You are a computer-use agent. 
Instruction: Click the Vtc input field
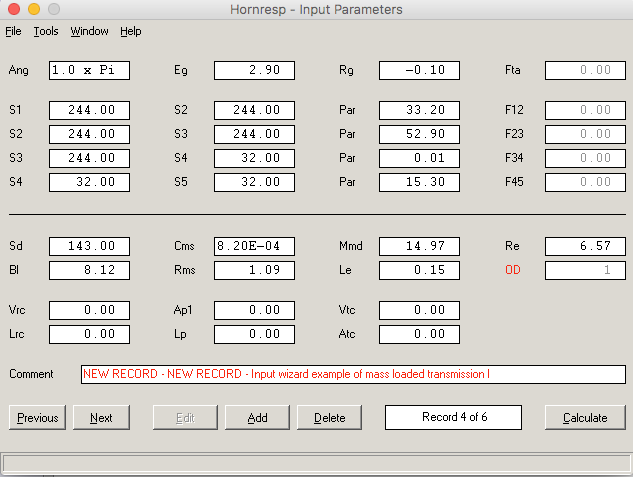point(419,310)
